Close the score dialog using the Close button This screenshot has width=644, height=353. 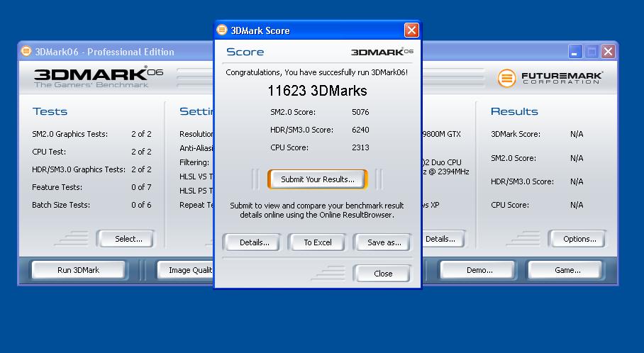(382, 274)
